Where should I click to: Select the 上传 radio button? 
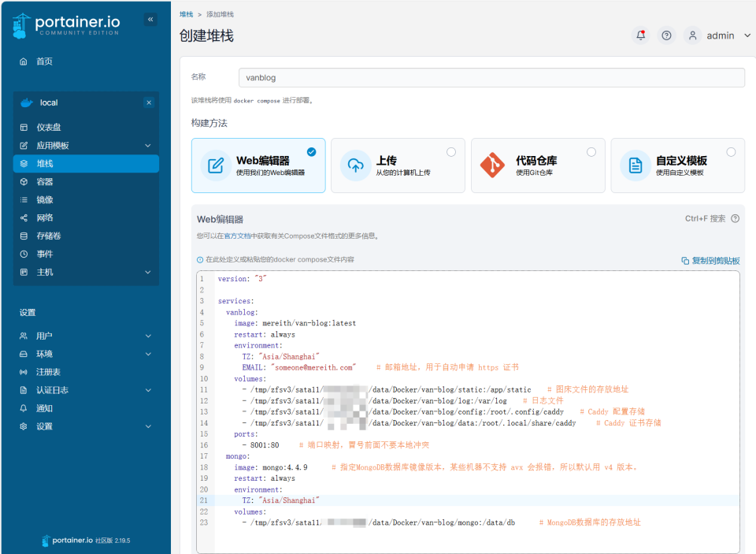click(x=451, y=152)
